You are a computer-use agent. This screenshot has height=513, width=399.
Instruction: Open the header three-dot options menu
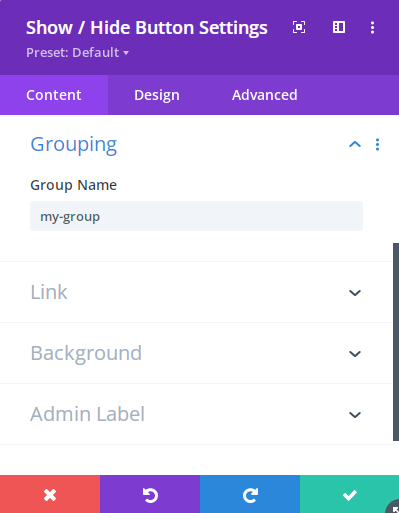click(372, 27)
